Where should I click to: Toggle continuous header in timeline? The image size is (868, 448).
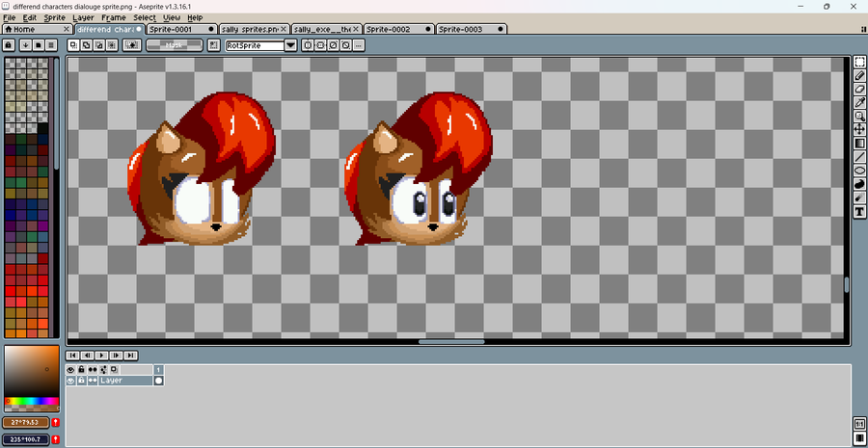(93, 369)
